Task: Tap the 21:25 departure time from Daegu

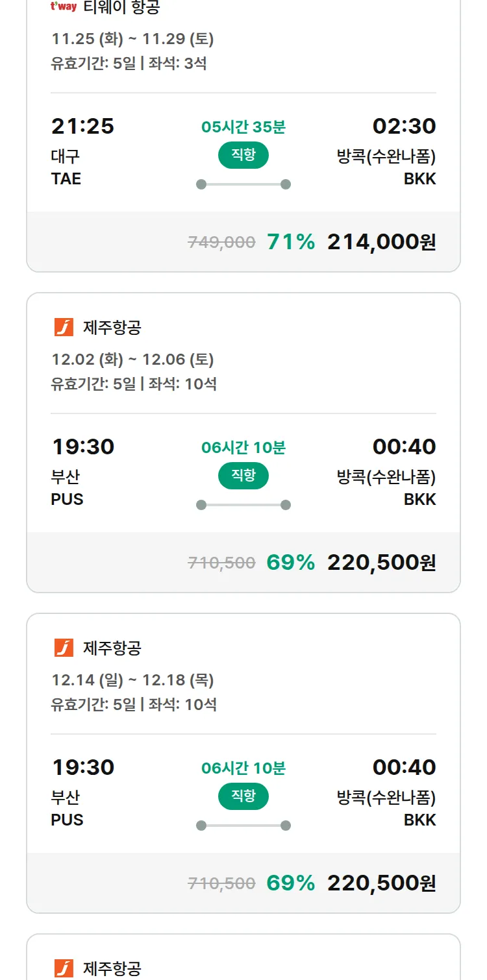Action: [82, 126]
